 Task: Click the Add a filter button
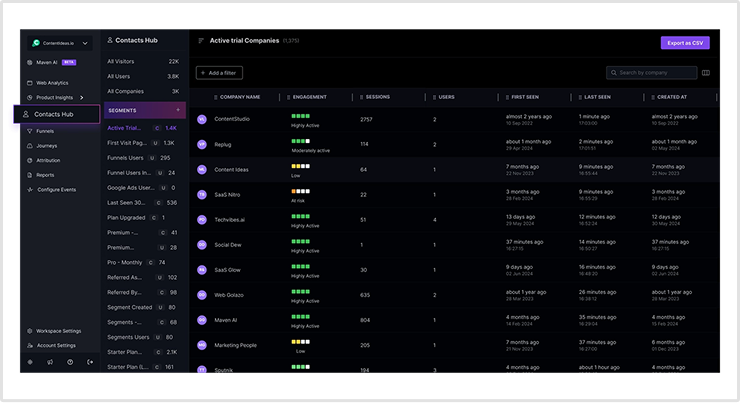coord(219,73)
